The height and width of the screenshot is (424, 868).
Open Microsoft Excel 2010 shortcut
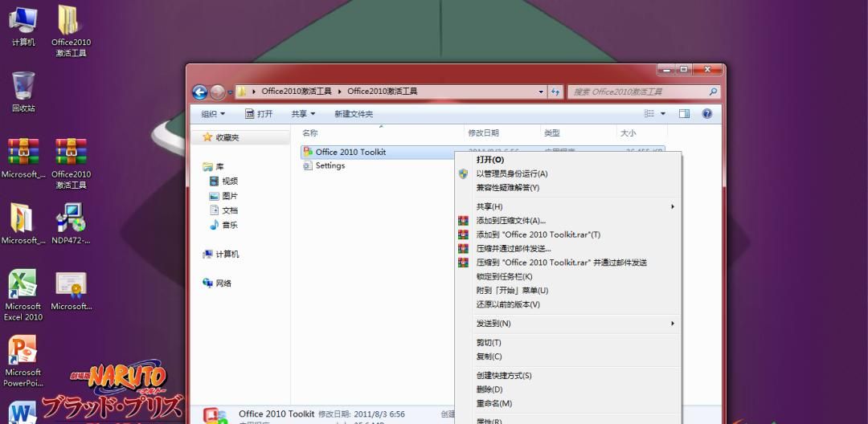pos(23,295)
